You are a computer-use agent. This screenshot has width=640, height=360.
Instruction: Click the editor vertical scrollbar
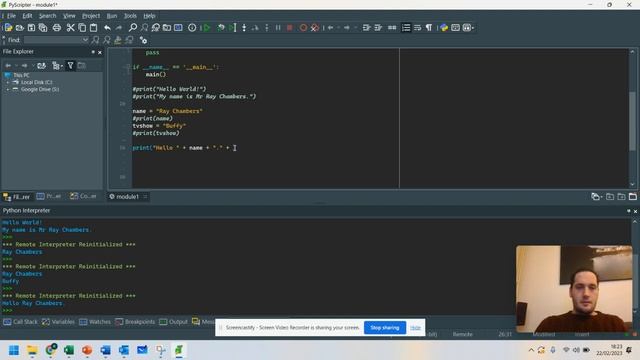click(632, 121)
